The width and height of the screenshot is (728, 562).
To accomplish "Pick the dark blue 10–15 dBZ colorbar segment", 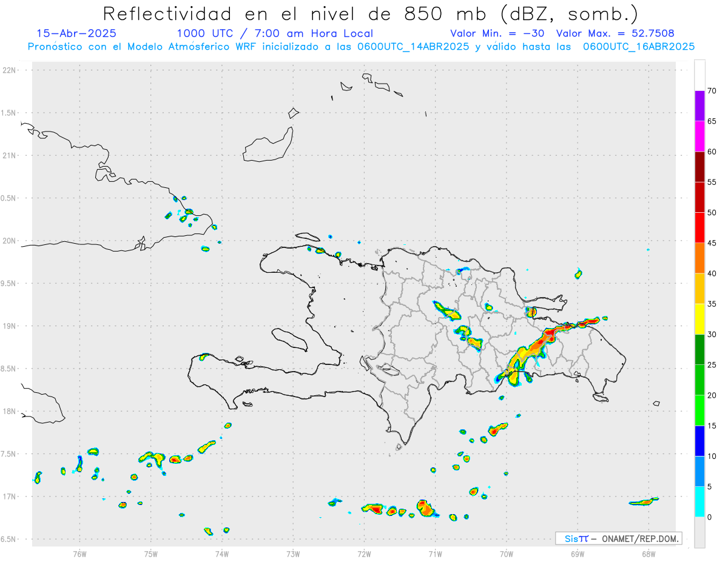I will [699, 441].
